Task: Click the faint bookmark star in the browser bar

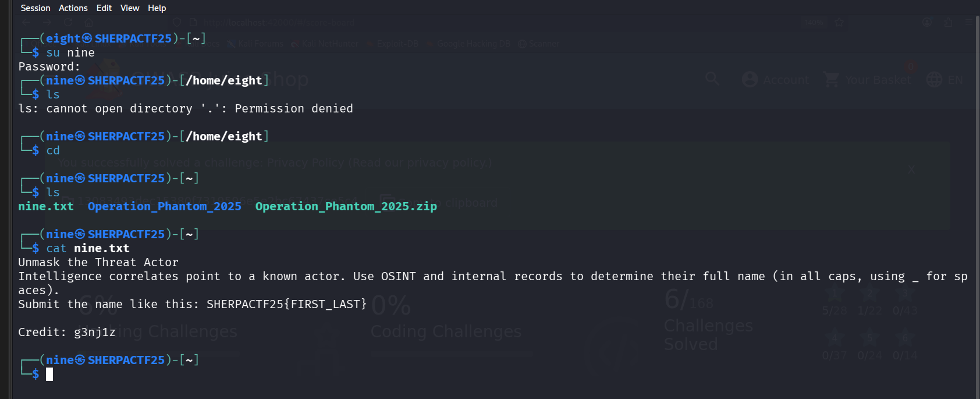Action: 839,23
